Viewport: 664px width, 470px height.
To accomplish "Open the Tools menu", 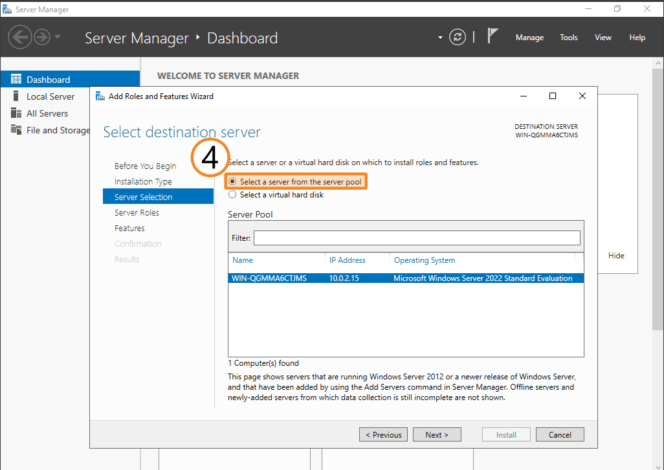I will click(x=569, y=37).
